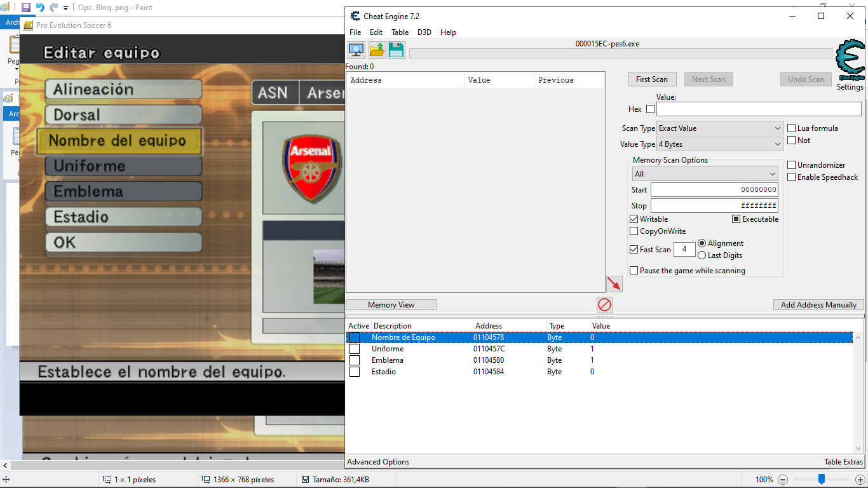
Task: Click the Redo arrow in Paint's title bar
Action: coord(53,8)
